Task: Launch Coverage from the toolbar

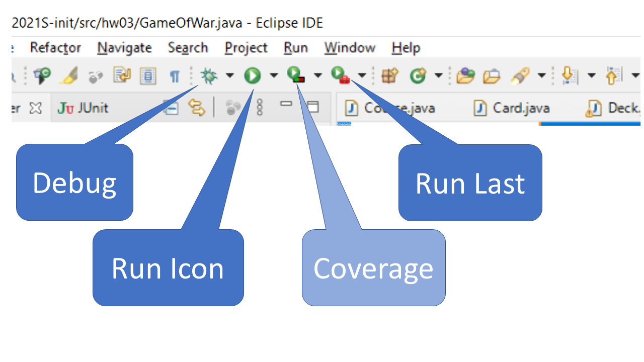Action: coord(295,75)
